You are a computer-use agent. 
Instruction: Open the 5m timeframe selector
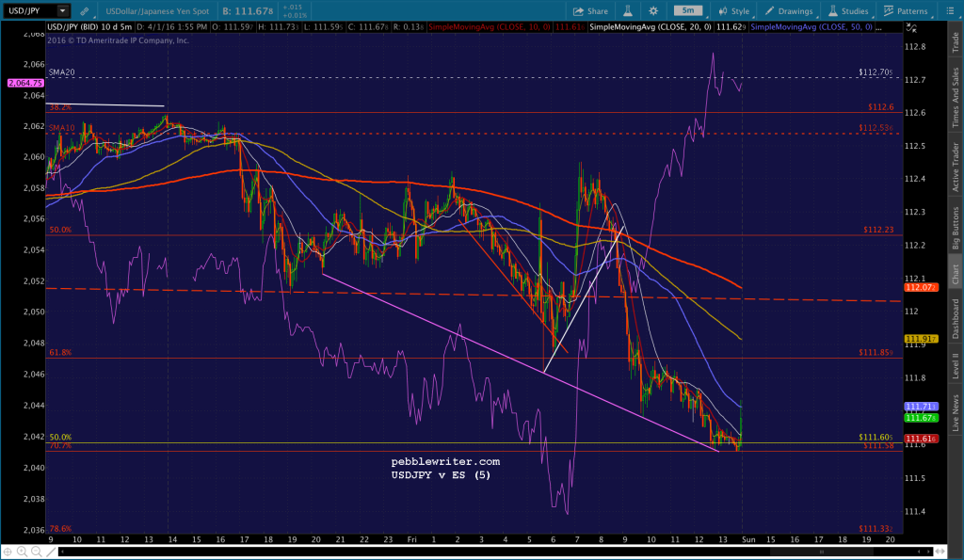(686, 10)
